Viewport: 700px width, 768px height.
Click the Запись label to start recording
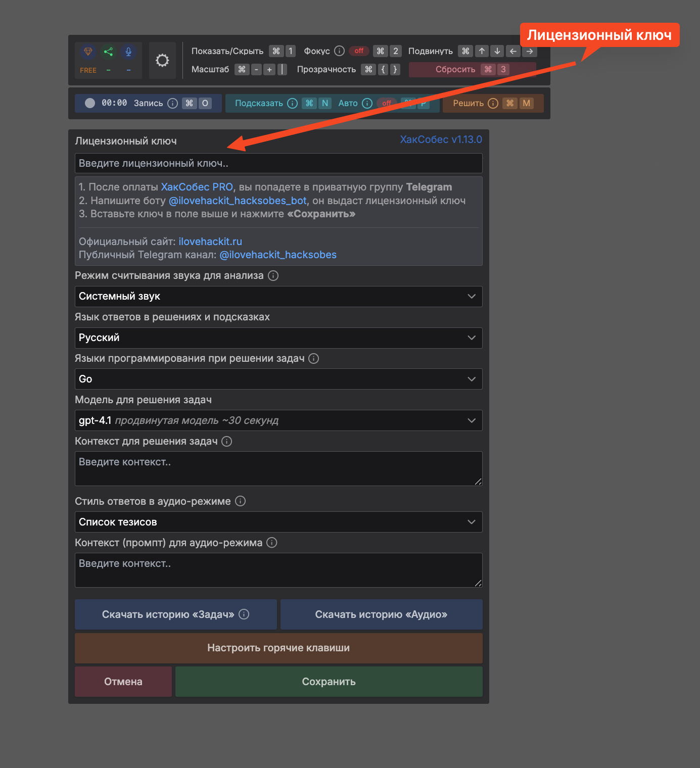148,103
